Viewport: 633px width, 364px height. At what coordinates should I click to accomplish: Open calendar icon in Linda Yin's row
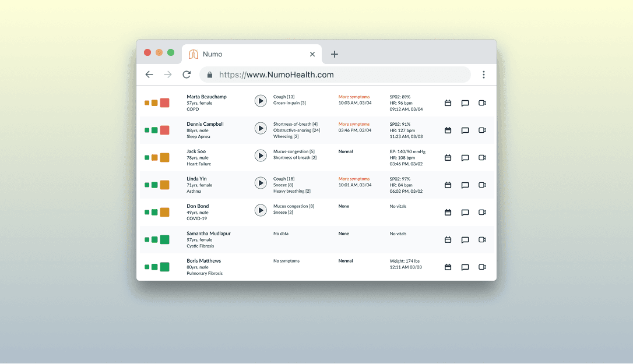[448, 185]
